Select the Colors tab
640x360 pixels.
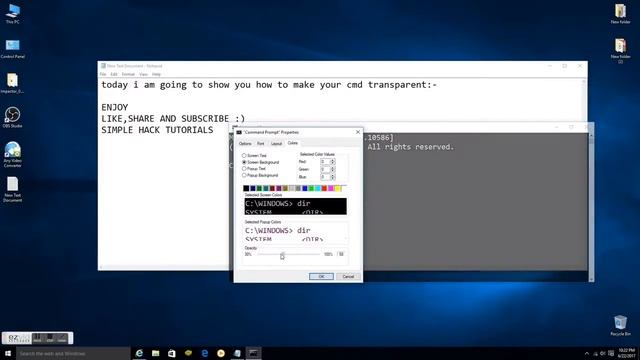pyautogui.click(x=293, y=143)
